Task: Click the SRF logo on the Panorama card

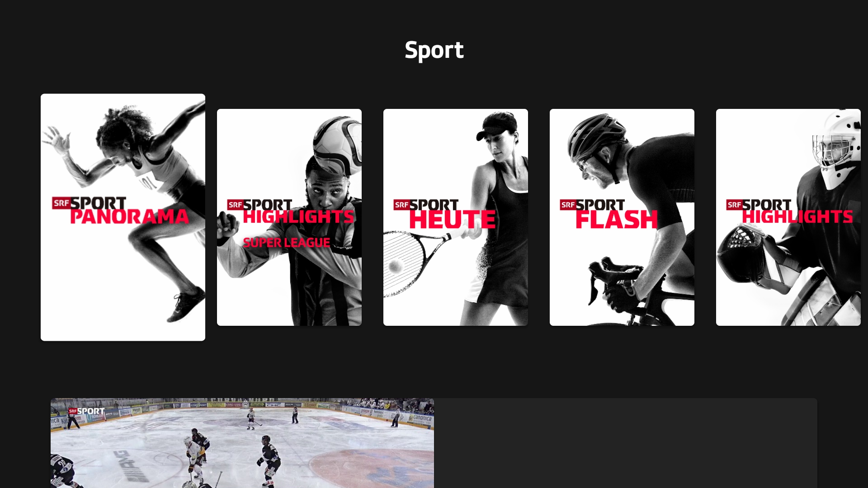Action: point(61,203)
